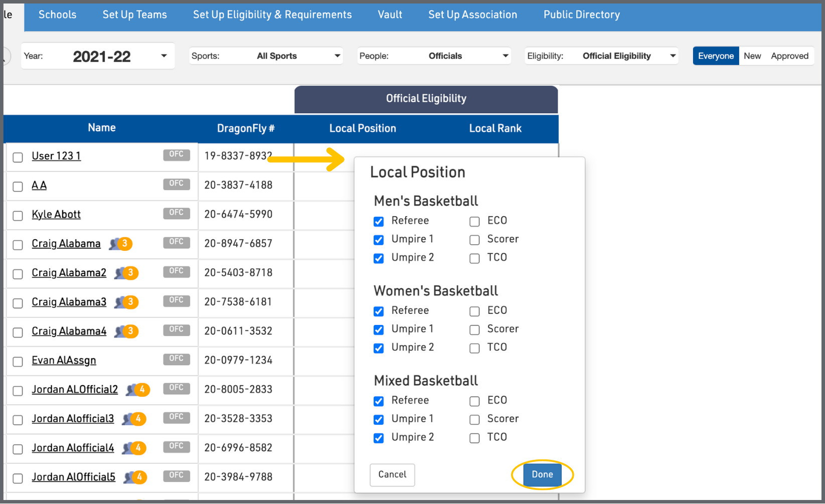Uncheck Referee under Men's Basketball
The height and width of the screenshot is (504, 825).
click(x=379, y=221)
